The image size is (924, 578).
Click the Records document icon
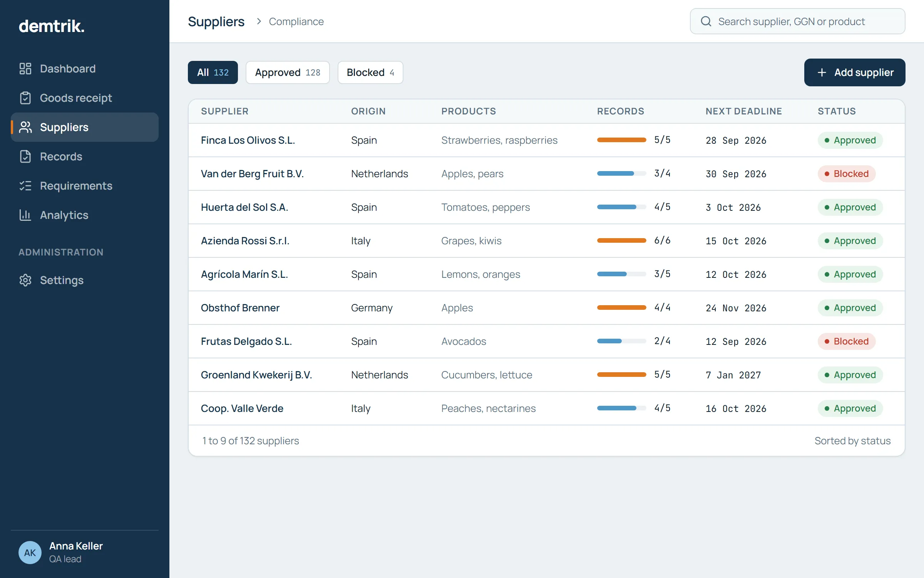point(25,156)
